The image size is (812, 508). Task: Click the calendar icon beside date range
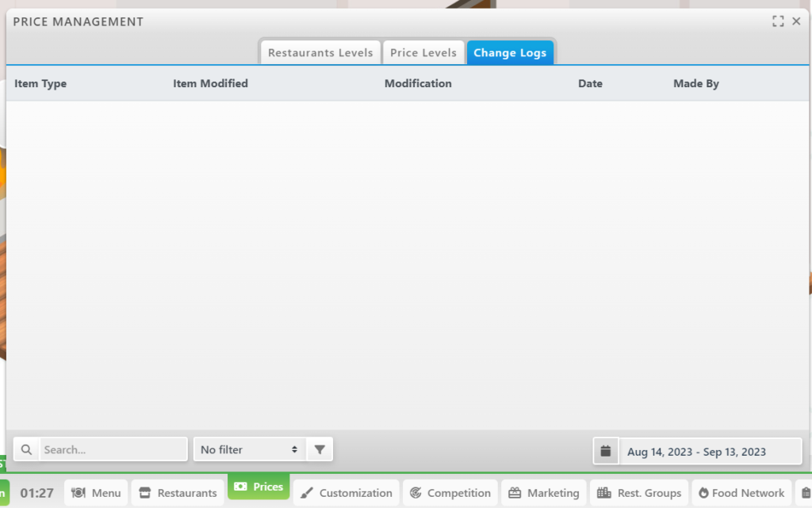pyautogui.click(x=606, y=451)
